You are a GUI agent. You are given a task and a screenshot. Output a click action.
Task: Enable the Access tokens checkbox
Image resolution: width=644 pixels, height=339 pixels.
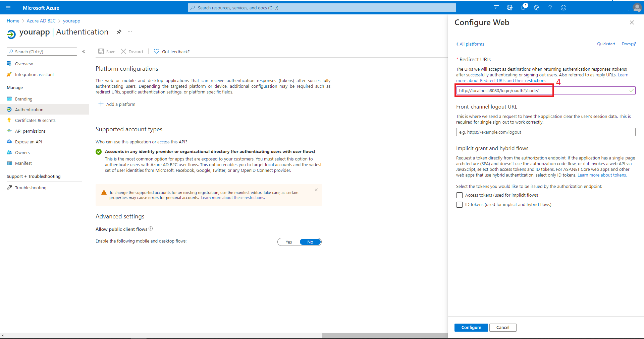click(x=459, y=195)
